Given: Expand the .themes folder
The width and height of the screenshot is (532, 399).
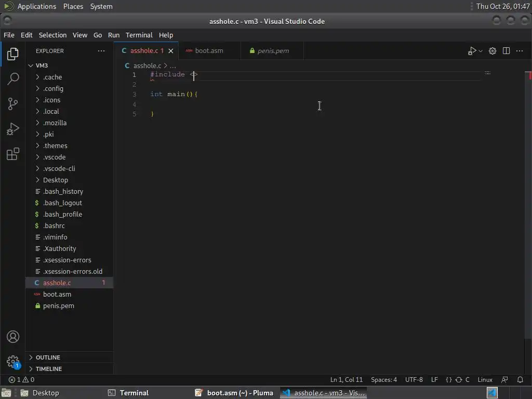Looking at the screenshot, I should click(x=69, y=145).
